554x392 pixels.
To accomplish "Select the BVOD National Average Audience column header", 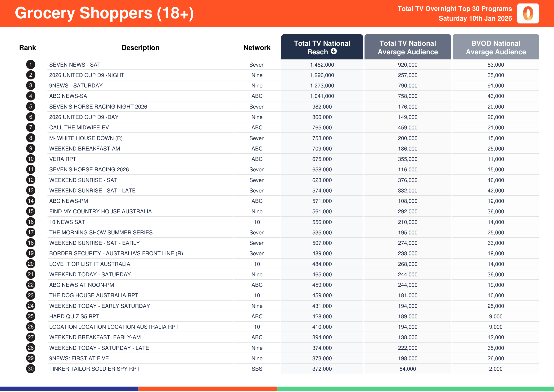I will 495,47.
